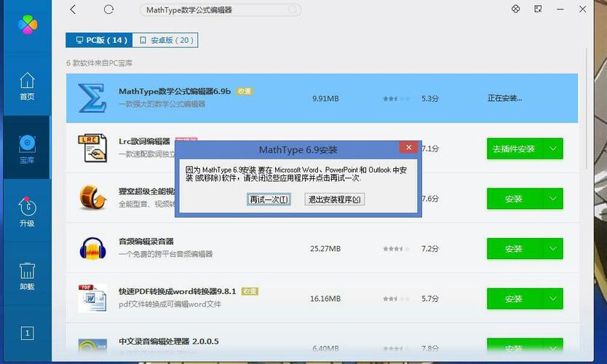607x364 pixels.
Task: Install 音频编辑录音器 with 安装 button
Action: click(514, 248)
